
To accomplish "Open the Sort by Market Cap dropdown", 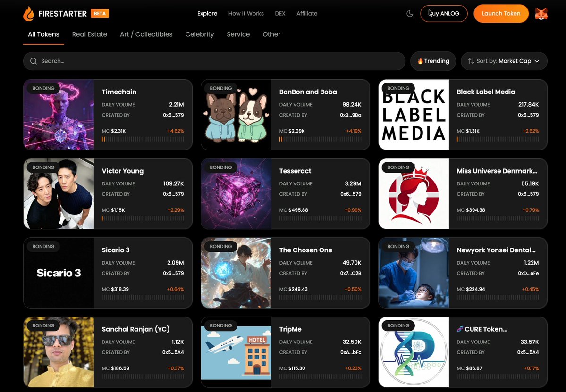I will coord(504,61).
